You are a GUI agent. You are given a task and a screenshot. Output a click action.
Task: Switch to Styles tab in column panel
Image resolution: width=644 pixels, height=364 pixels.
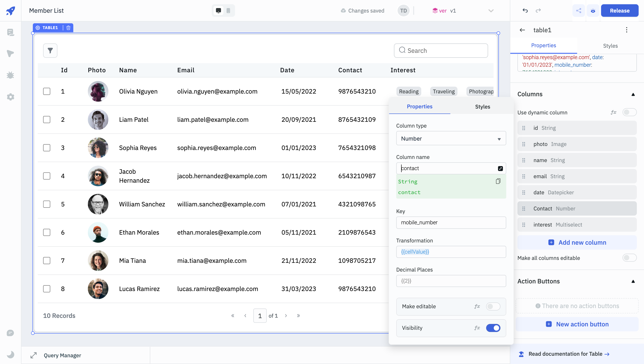pos(483,106)
